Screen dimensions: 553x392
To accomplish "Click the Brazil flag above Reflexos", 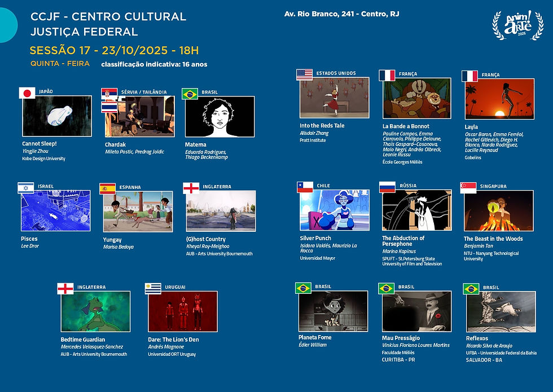I will (471, 289).
